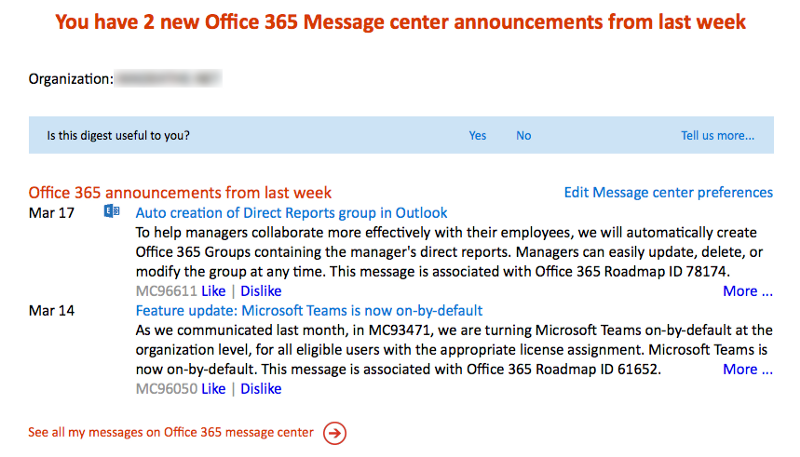
Task: Expand More for Microsoft Teams announcement
Action: (747, 369)
